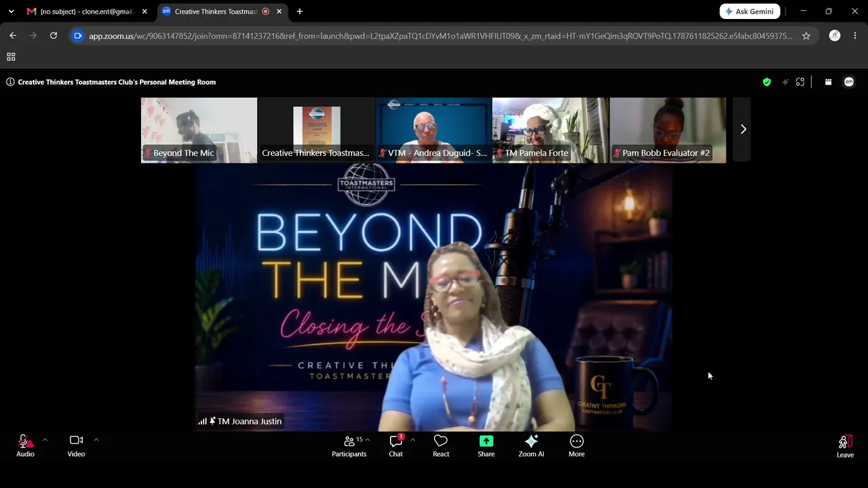Open the Chat panel
868x488 pixels.
[396, 446]
